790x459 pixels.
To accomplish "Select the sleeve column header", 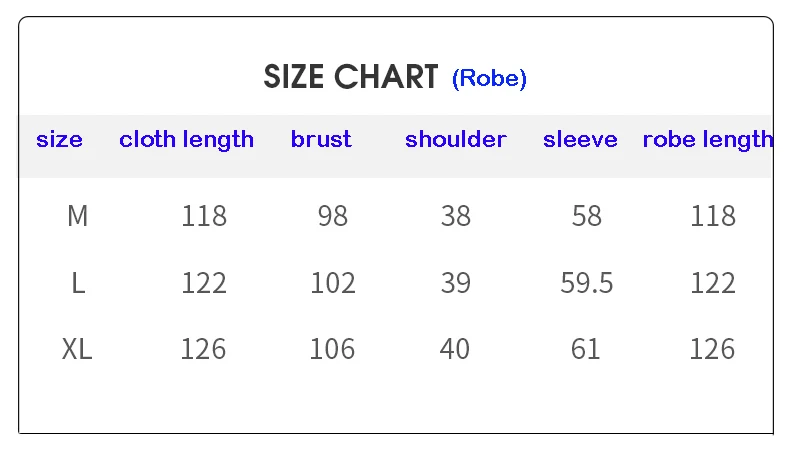I will pos(580,140).
